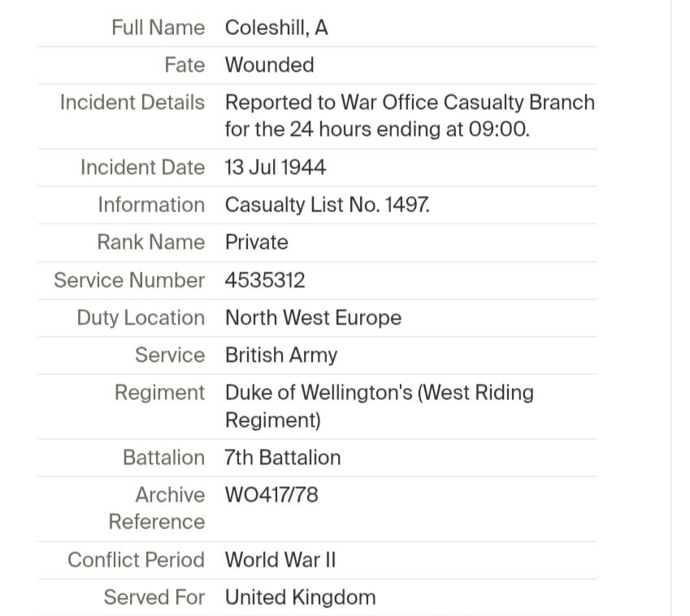Click the Duke of Wellington's regiment value
This screenshot has width=690, height=616.
[379, 406]
